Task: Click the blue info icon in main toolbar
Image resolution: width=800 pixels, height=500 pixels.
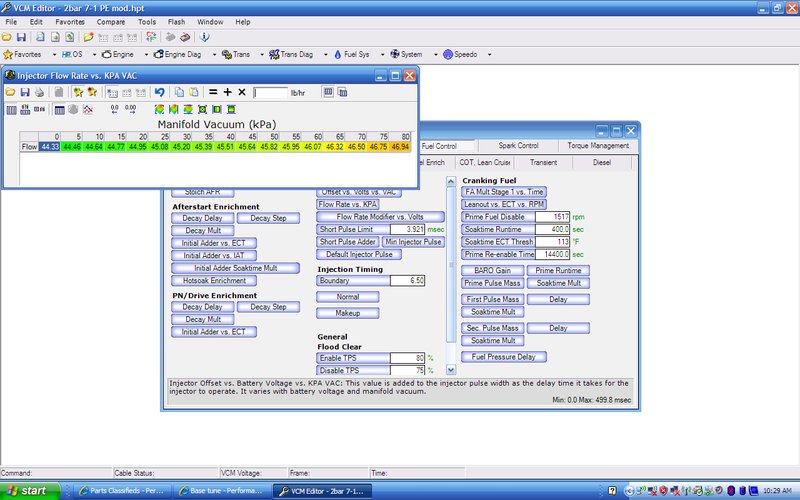Action: click(x=204, y=37)
